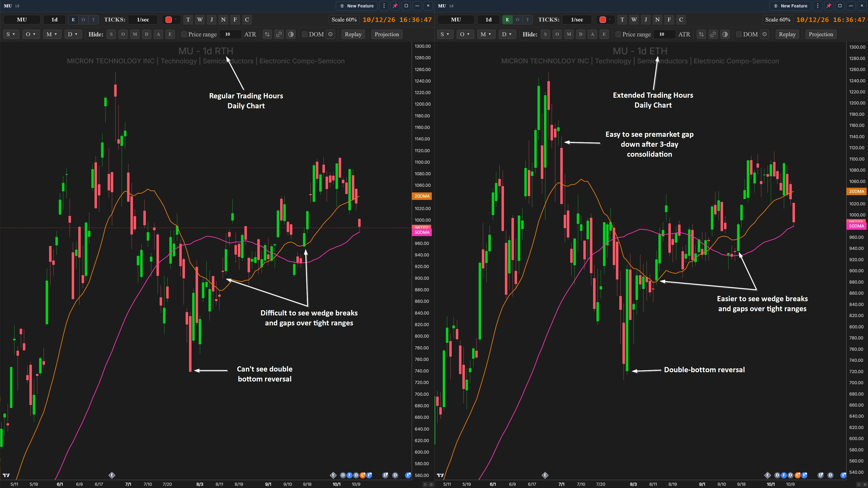This screenshot has height=488, width=868.
Task: Click the earnings E diamond near 6/17 in right chart
Action: coord(545,475)
